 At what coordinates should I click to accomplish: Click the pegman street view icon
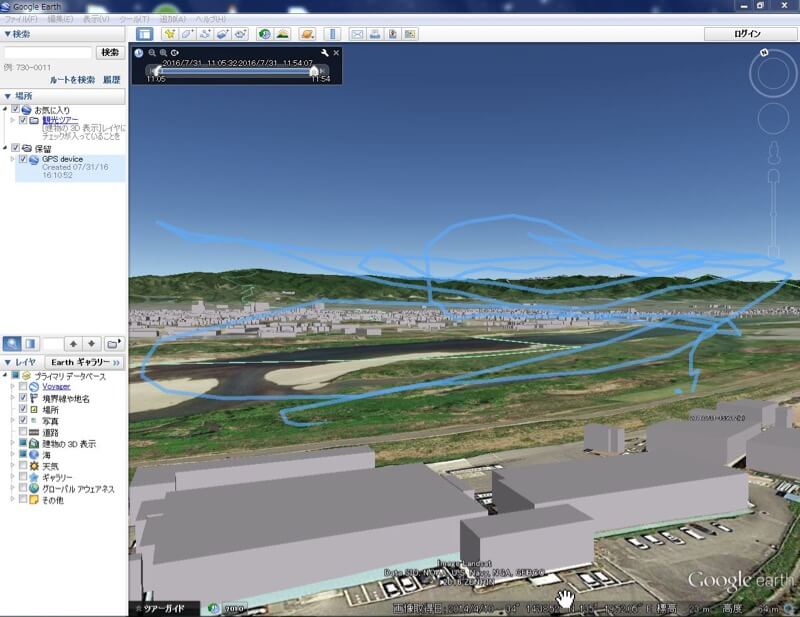pos(774,153)
